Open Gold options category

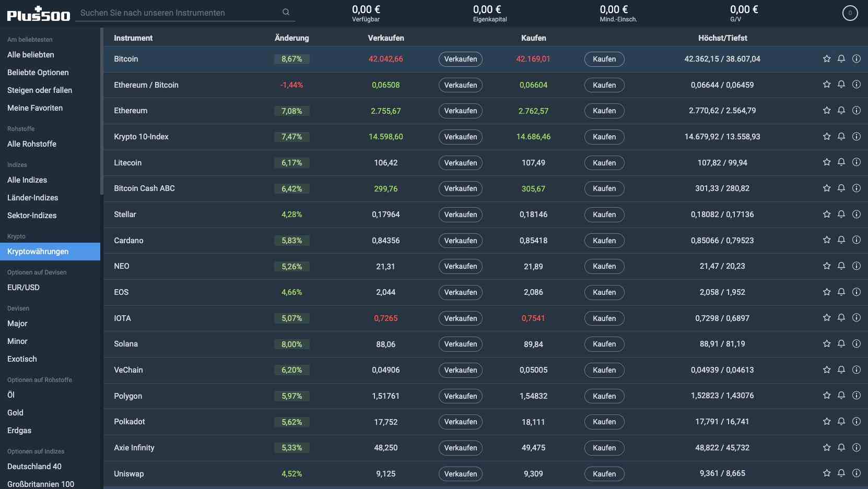pyautogui.click(x=15, y=413)
